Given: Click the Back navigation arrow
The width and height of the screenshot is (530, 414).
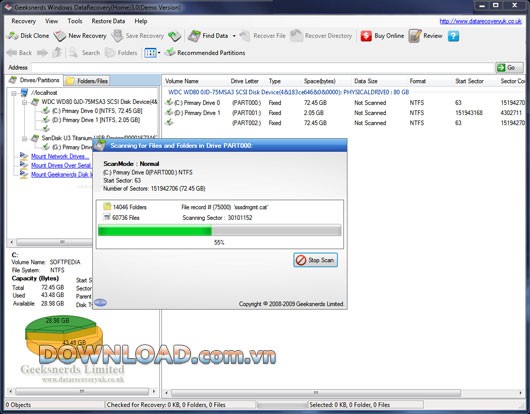Looking at the screenshot, I should [x=11, y=53].
